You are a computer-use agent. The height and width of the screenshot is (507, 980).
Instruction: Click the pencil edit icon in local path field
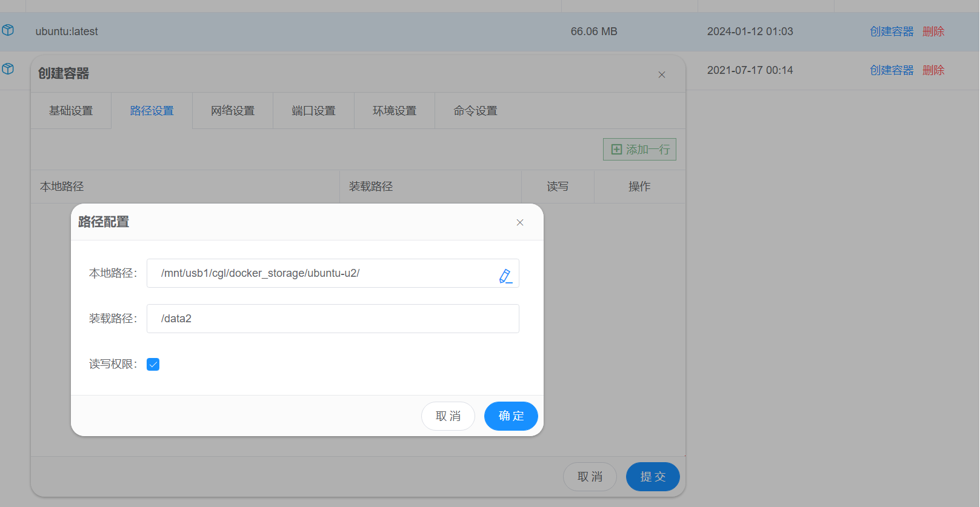505,276
